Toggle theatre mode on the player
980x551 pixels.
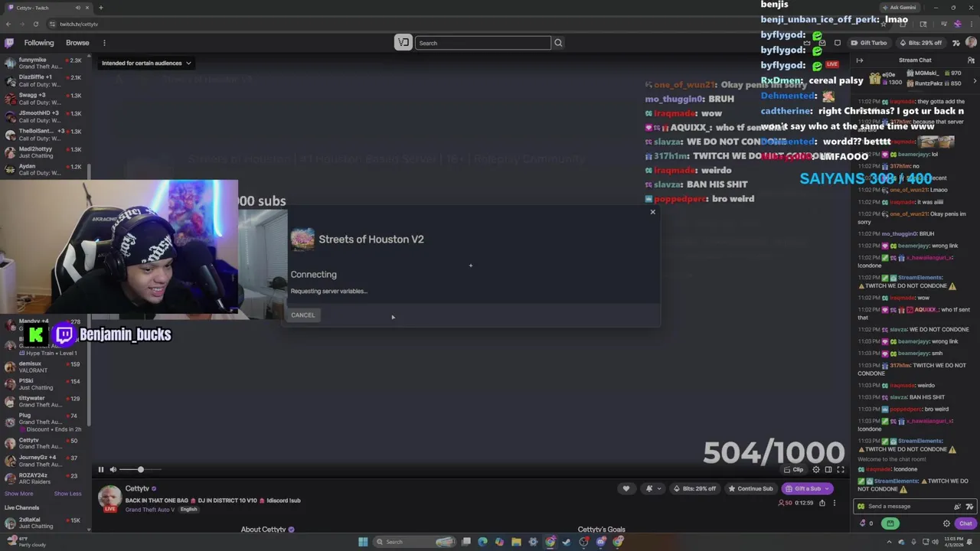pyautogui.click(x=828, y=469)
